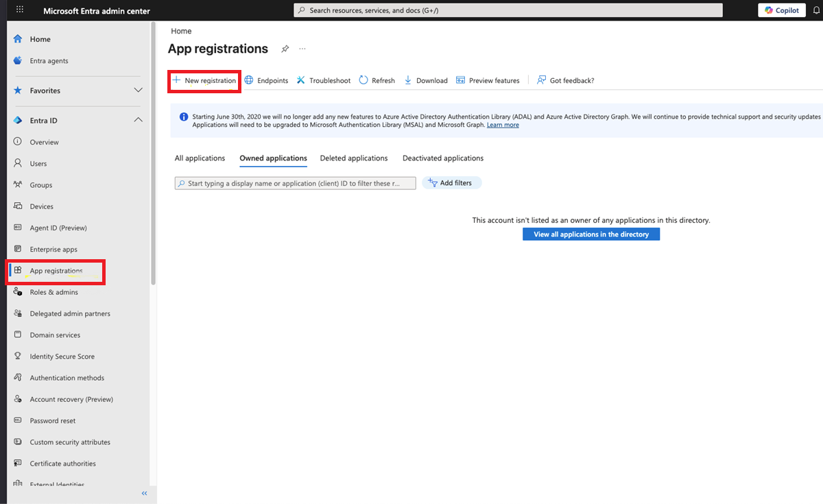Click the Home breadcrumb link
The width and height of the screenshot is (823, 504).
point(181,31)
